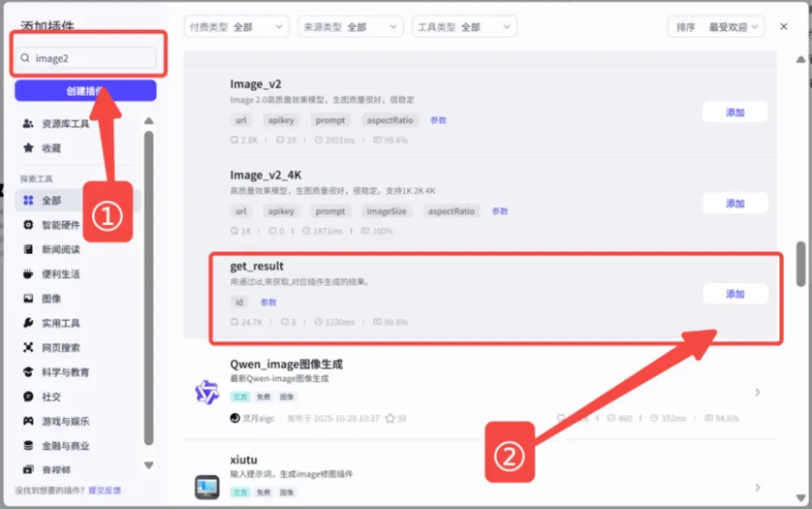
Task: Open the 排序 最受欢迎 sort dropdown
Action: click(x=717, y=27)
